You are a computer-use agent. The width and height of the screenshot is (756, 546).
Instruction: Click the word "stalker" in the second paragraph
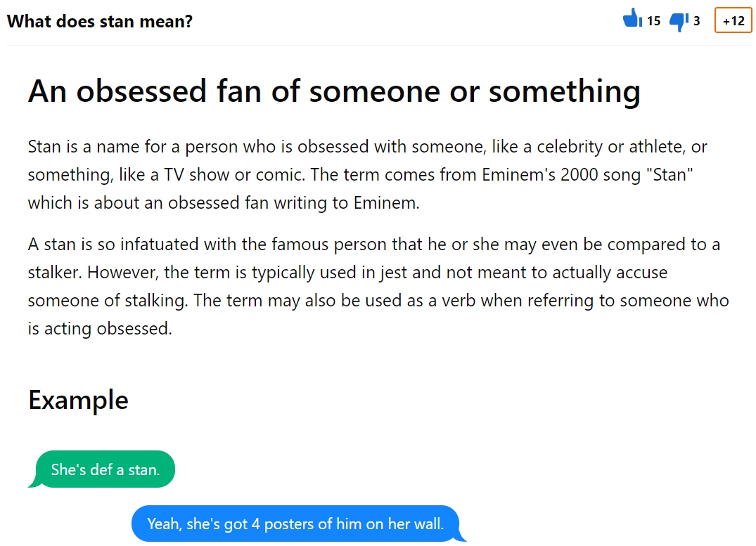tap(54, 272)
